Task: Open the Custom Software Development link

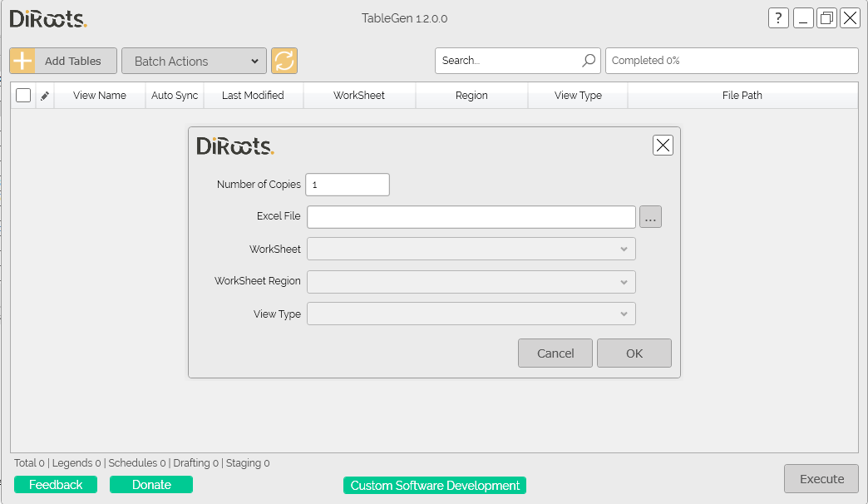Action: (x=435, y=485)
